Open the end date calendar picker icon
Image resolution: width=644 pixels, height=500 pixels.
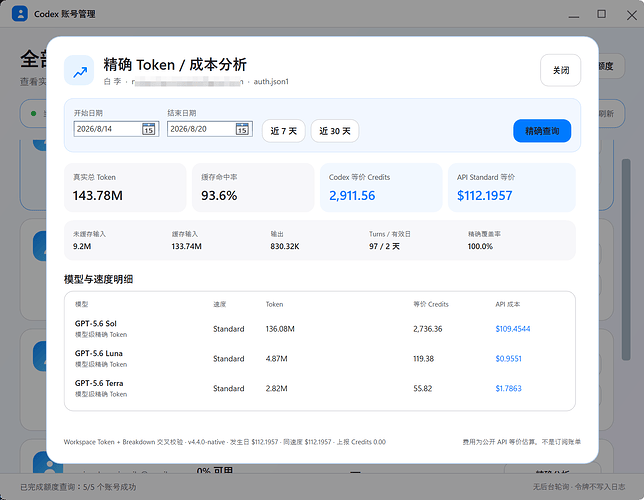pyautogui.click(x=242, y=129)
